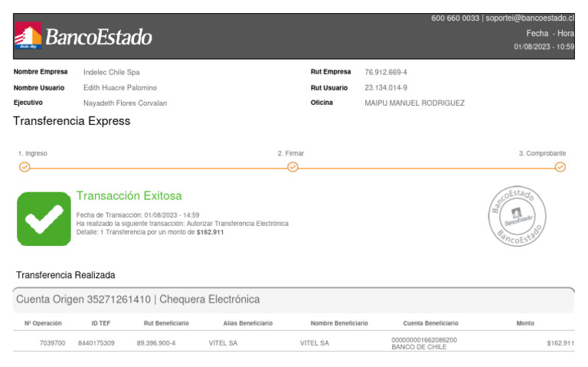Click Rut Usuario value 23.134.014-9
This screenshot has height=367, width=588.
(386, 87)
